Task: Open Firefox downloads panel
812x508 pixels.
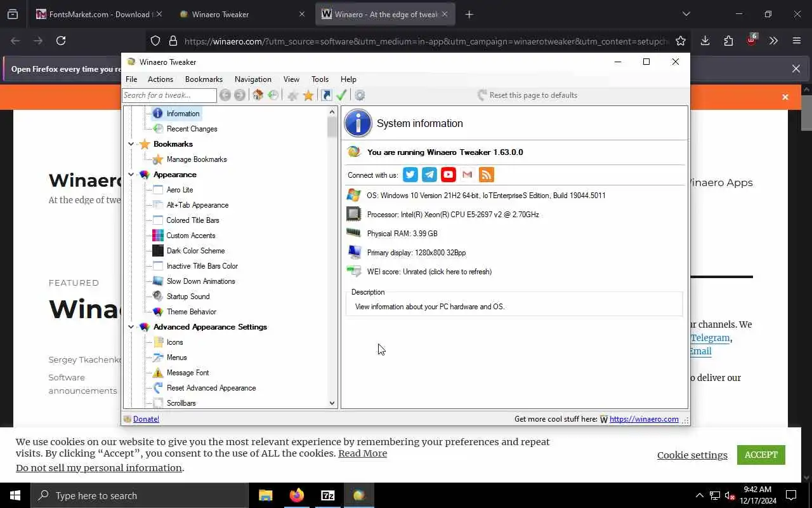Action: coord(705,41)
